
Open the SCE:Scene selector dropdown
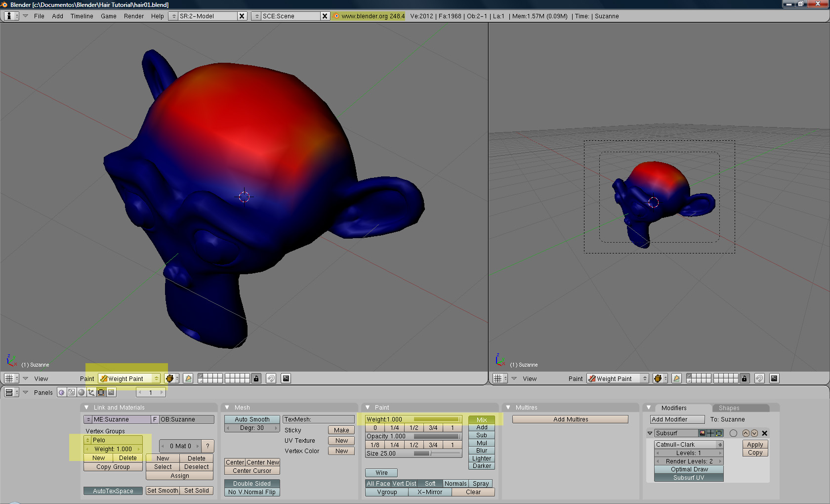[x=256, y=16]
